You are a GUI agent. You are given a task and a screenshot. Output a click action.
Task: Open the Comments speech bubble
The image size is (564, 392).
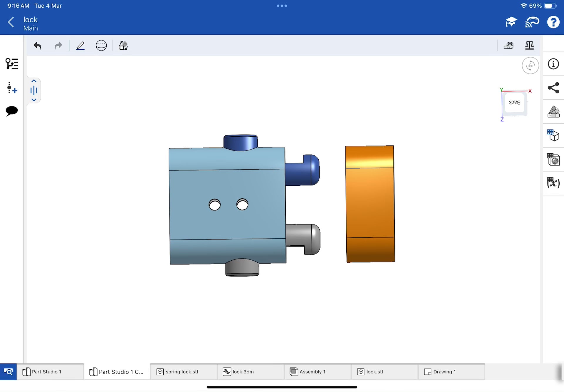click(x=12, y=111)
